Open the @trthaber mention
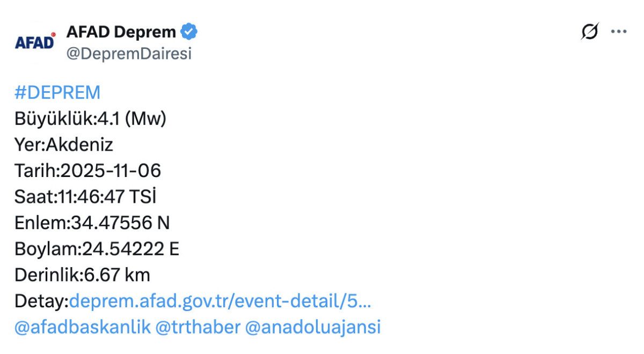This screenshot has height=354, width=644. pos(197,327)
